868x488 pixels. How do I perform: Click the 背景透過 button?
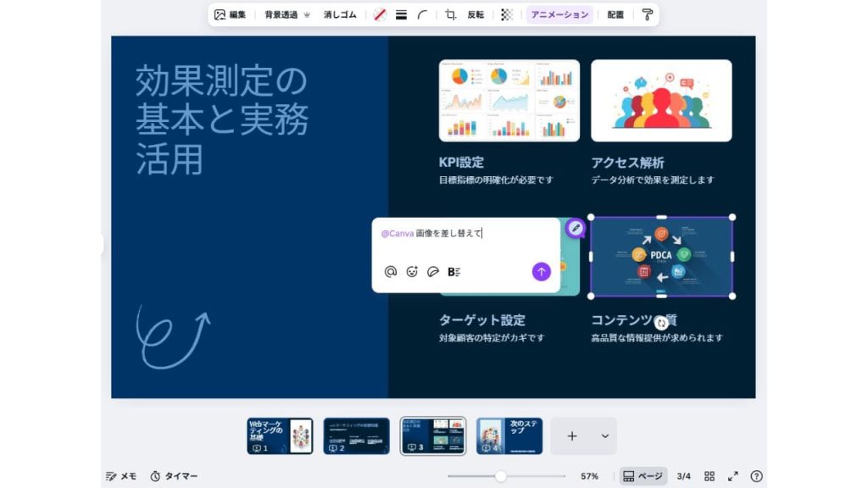click(x=281, y=14)
